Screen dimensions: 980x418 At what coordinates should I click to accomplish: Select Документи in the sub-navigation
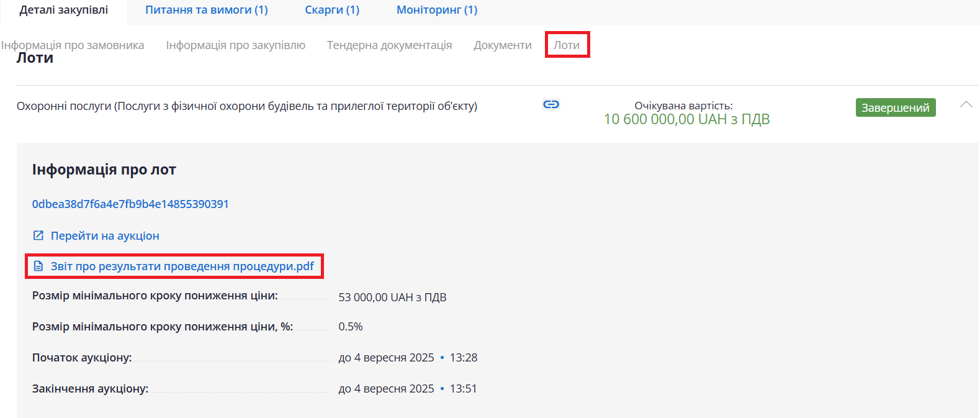pos(502,45)
